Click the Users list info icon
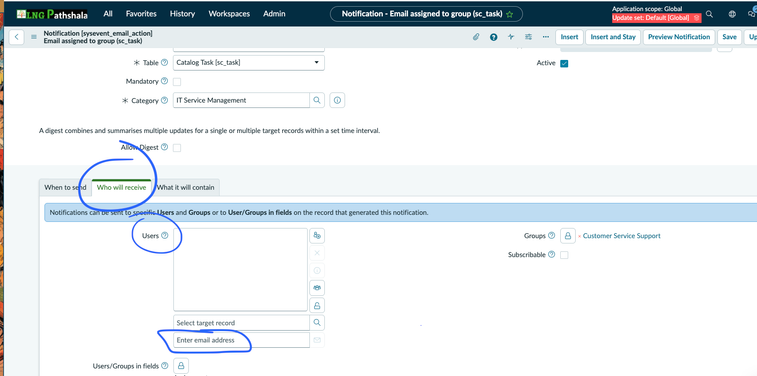The height and width of the screenshot is (376, 757). point(317,270)
